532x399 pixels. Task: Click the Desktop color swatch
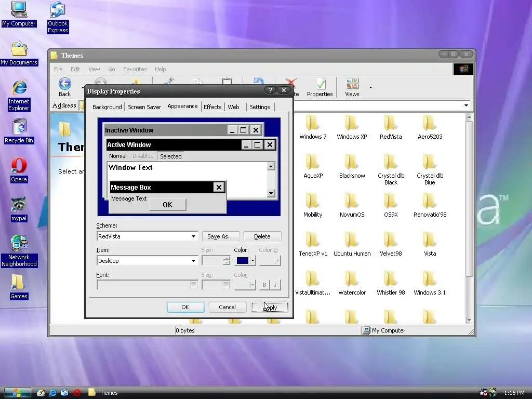click(x=242, y=261)
